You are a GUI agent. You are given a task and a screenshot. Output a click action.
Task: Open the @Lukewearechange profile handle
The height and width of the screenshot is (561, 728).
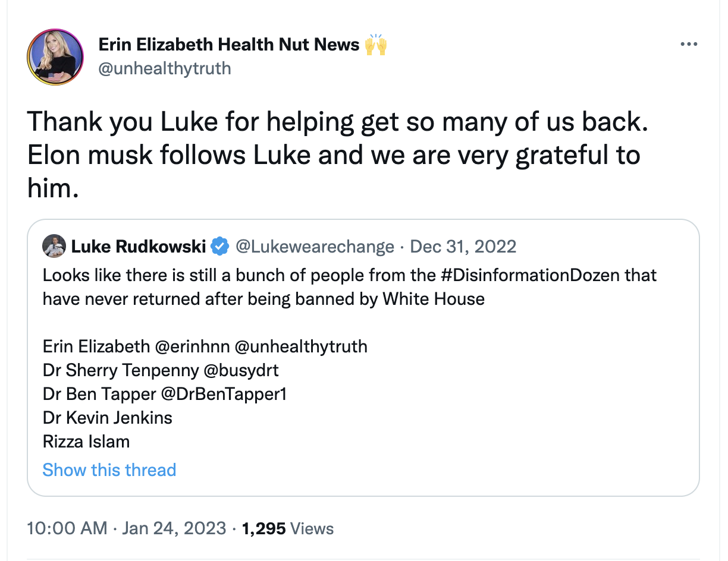click(x=315, y=246)
